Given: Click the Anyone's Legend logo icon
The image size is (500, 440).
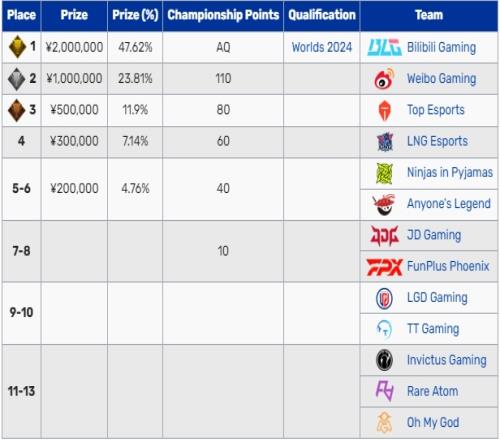Looking at the screenshot, I should point(384,204).
